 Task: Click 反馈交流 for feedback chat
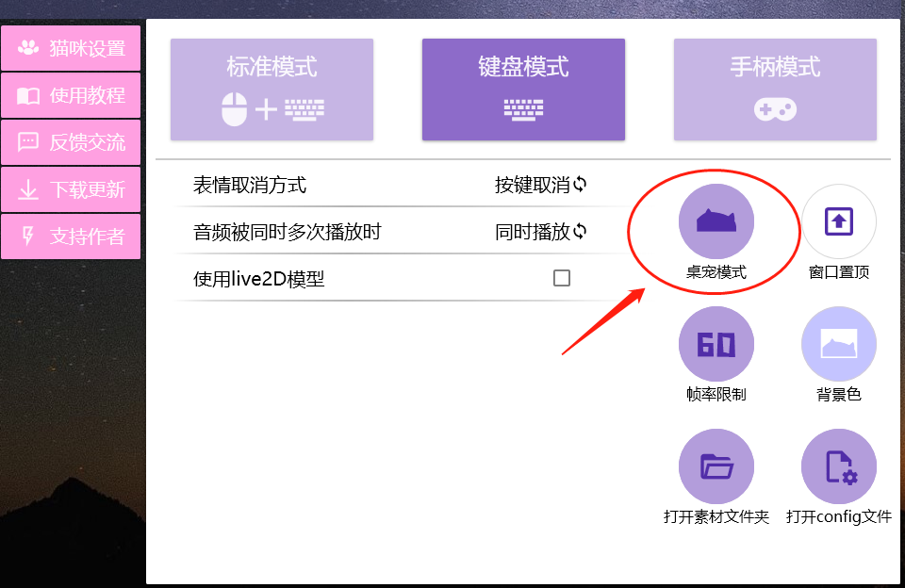pyautogui.click(x=70, y=142)
